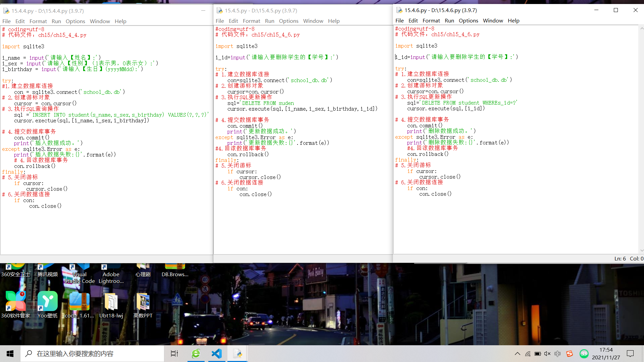The width and height of the screenshot is (644, 362).
Task: Toggle the 中 input language indicator
Action: [x=557, y=354]
